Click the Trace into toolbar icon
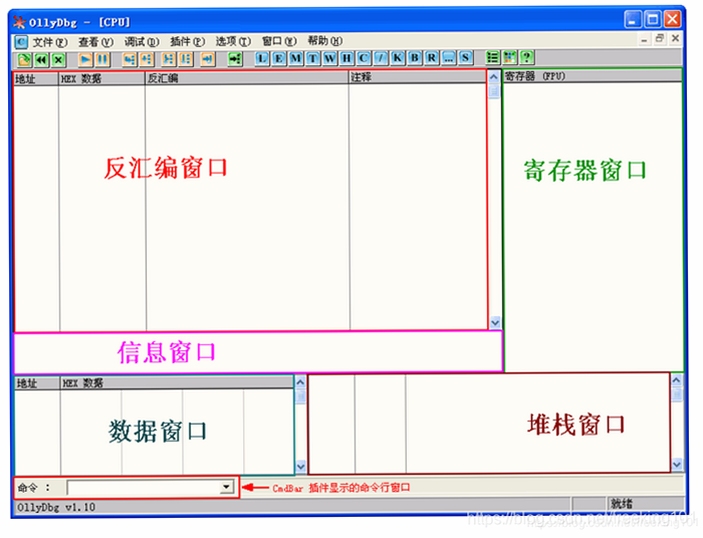Image resolution: width=703 pixels, height=538 pixels. click(x=169, y=59)
